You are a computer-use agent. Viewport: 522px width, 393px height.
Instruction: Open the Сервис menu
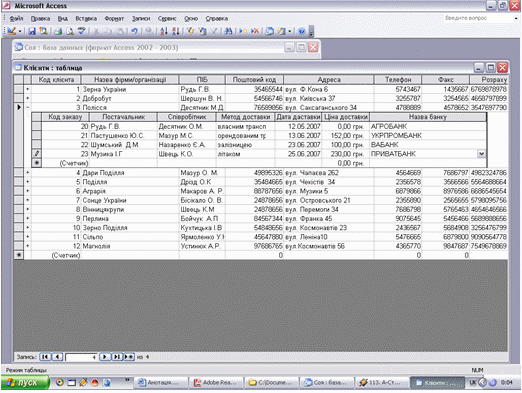pos(167,19)
